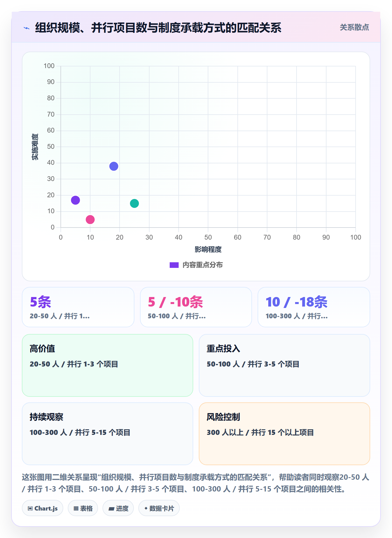392x538 pixels.
Task: Click the description paragraph starting with 这张图用二维关系
Action: (x=195, y=483)
